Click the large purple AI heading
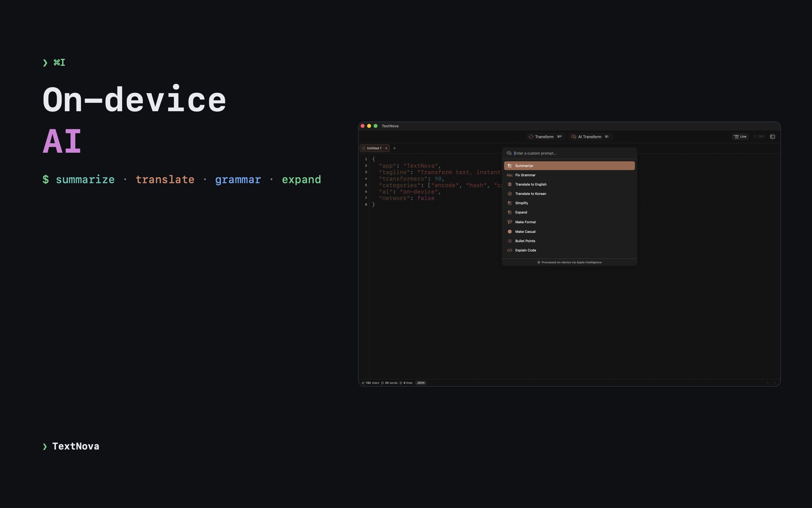Image resolution: width=812 pixels, height=508 pixels. [62, 141]
